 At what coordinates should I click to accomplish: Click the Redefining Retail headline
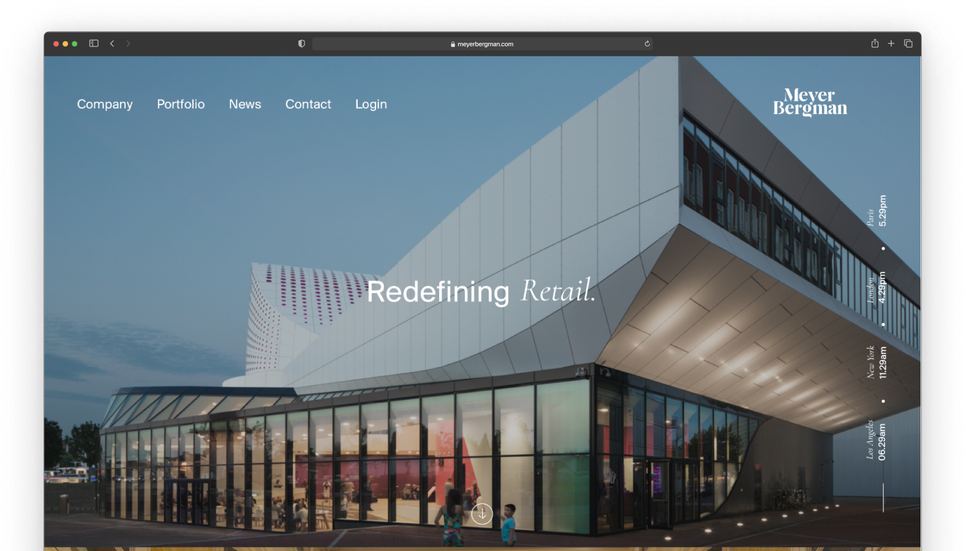coord(481,291)
